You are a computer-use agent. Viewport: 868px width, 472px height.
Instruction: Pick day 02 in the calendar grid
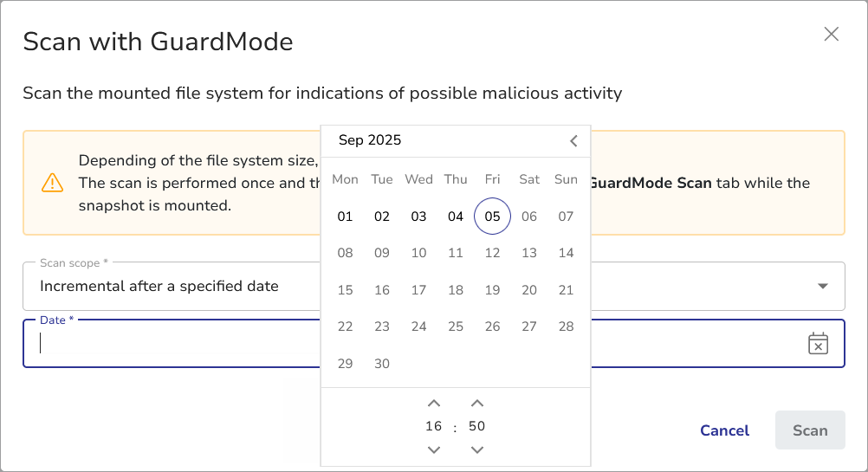[382, 217]
